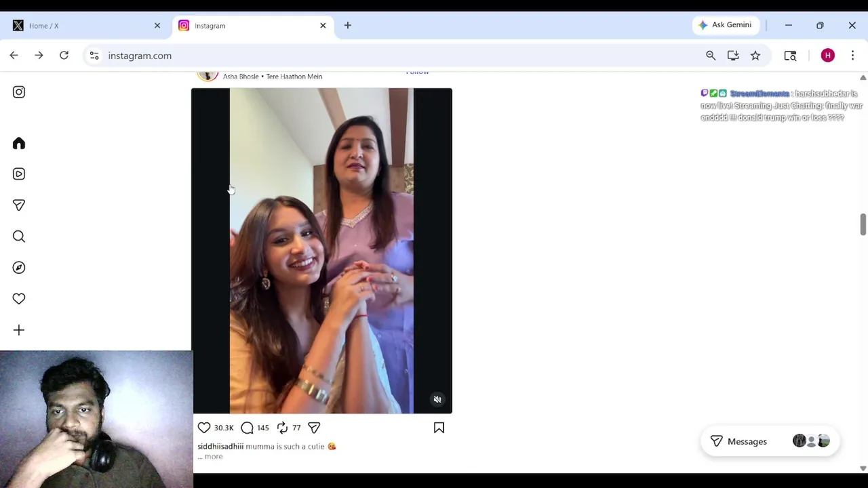
Task: Save post with bookmark icon
Action: pyautogui.click(x=439, y=428)
